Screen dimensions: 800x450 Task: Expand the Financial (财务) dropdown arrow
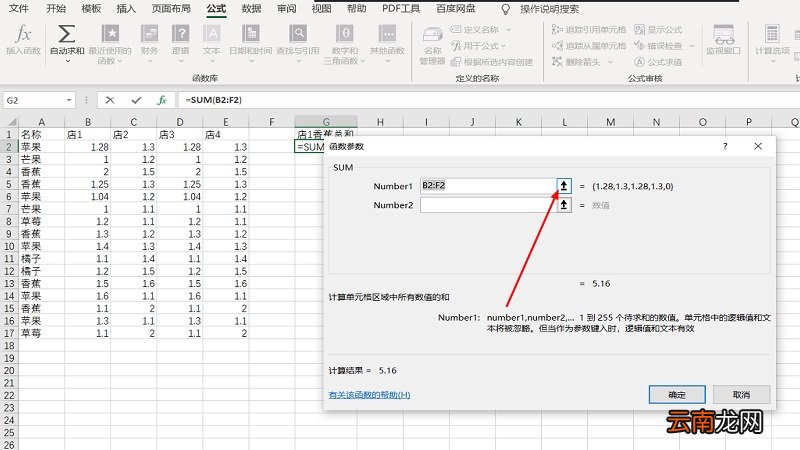[x=149, y=61]
